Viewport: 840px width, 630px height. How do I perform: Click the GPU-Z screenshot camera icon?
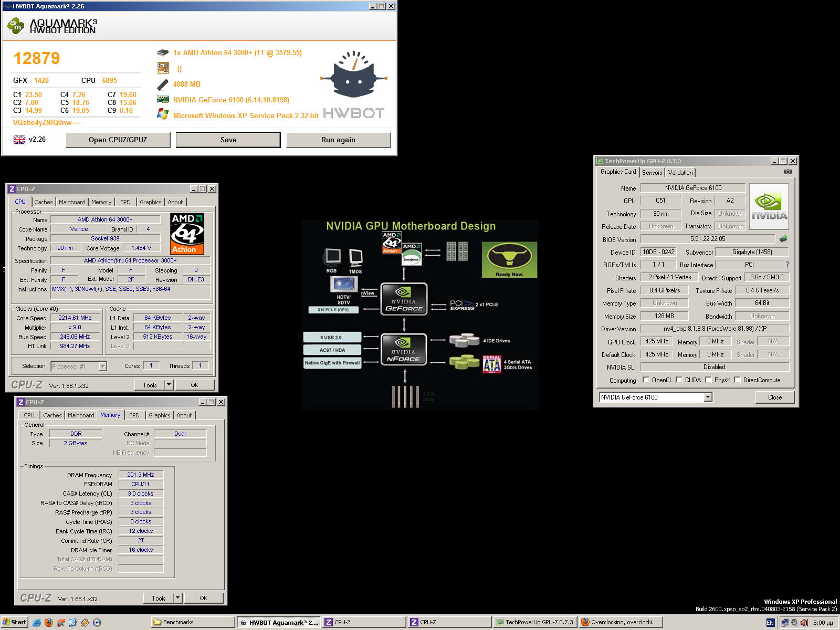point(787,172)
